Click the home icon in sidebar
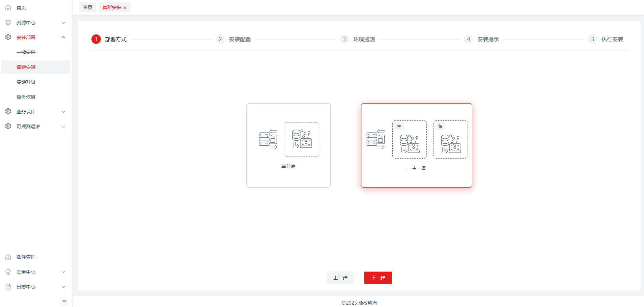The width and height of the screenshot is (644, 307). click(x=8, y=8)
